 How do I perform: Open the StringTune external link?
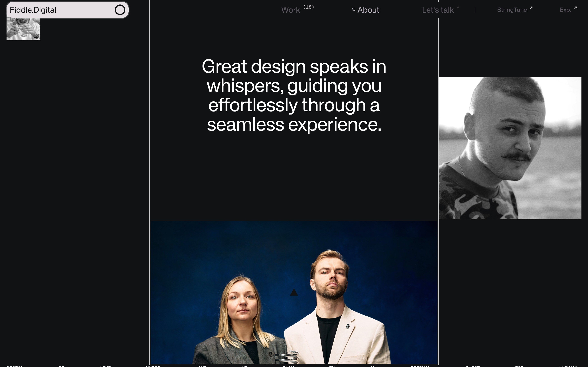point(512,10)
